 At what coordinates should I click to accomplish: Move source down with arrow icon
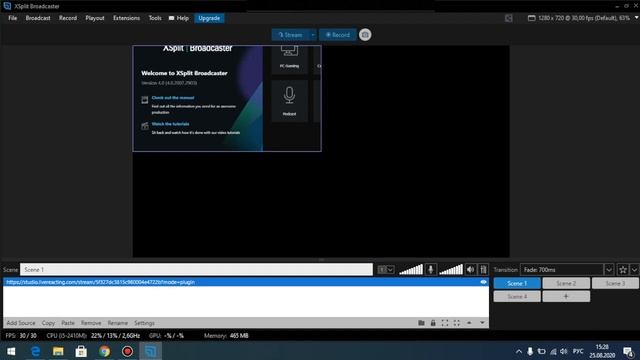click(x=482, y=323)
